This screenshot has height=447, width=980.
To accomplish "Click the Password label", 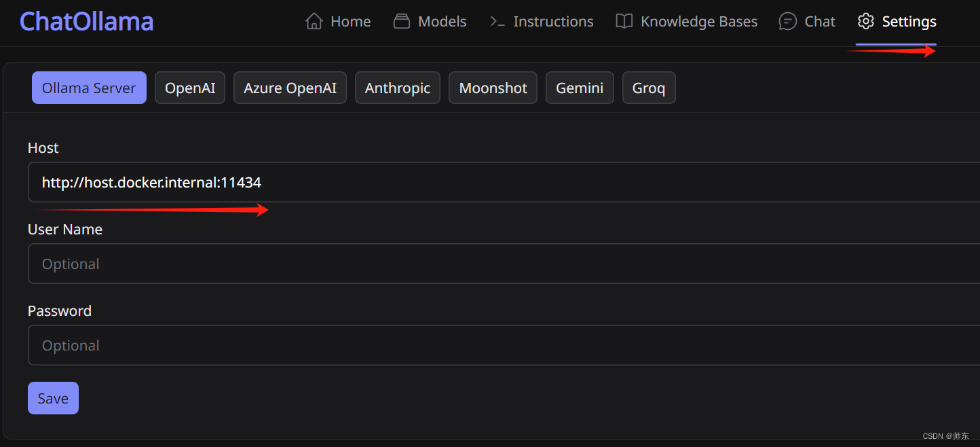I will click(x=60, y=311).
